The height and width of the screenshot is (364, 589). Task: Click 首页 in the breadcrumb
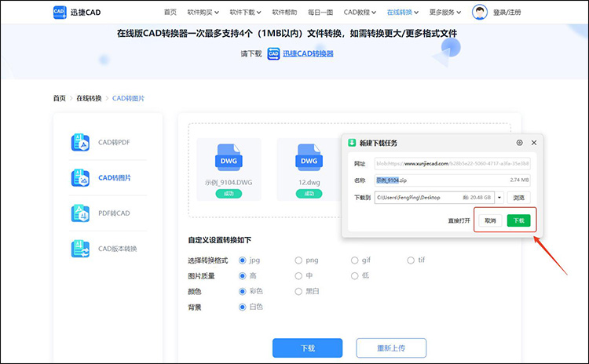coord(60,98)
